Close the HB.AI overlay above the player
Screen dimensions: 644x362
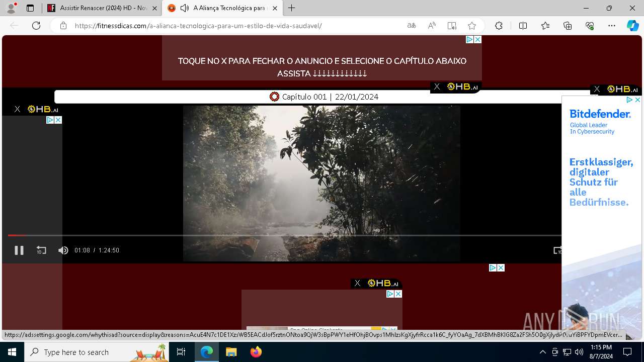point(437,87)
